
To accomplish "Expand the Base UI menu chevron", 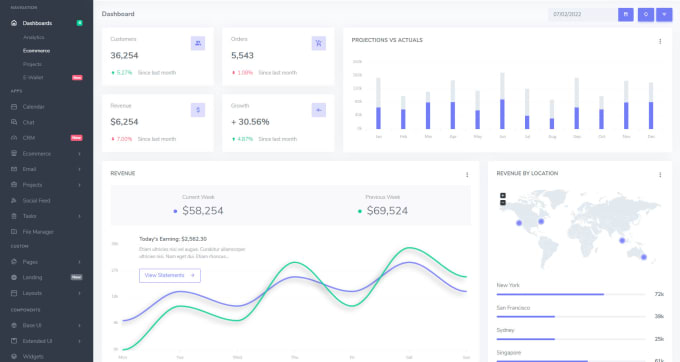I will coord(79,326).
